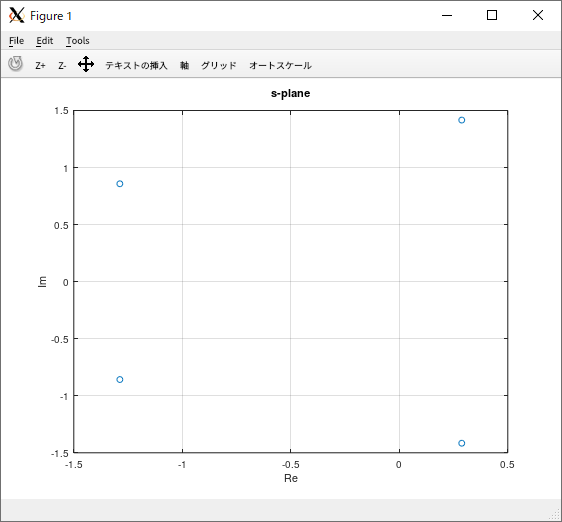This screenshot has width=562, height=522.
Task: Click the Re x-axis label
Action: pyautogui.click(x=291, y=478)
